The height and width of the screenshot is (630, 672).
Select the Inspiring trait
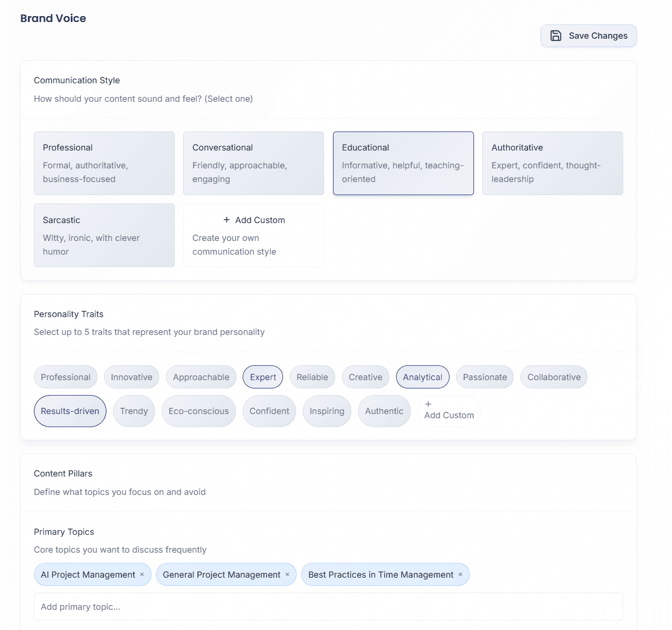pyautogui.click(x=326, y=410)
